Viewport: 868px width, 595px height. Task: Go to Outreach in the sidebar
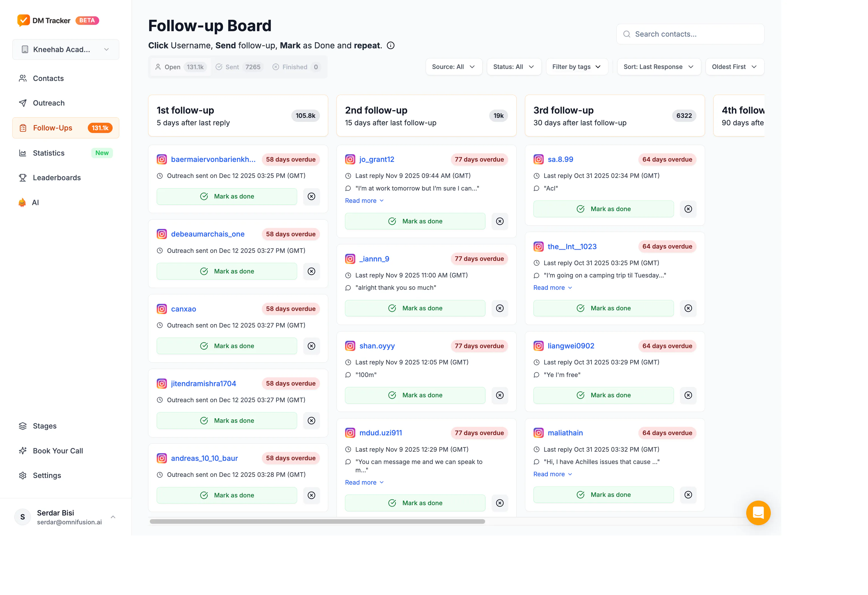click(66, 103)
